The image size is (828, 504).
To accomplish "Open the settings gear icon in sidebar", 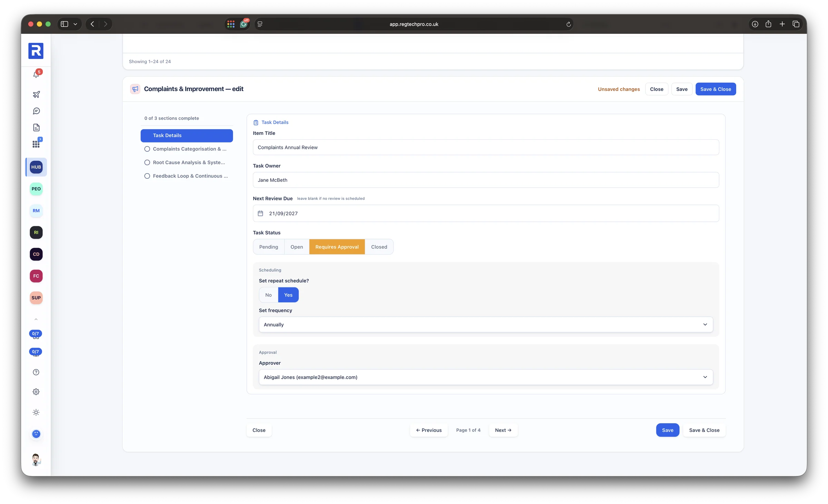I will (36, 392).
